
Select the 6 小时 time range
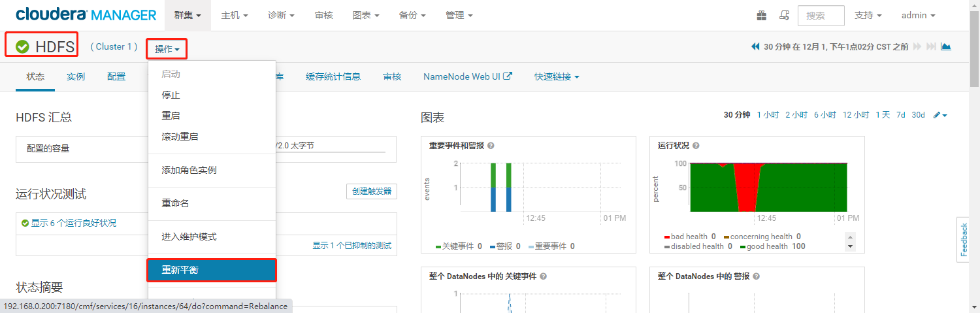coord(825,115)
